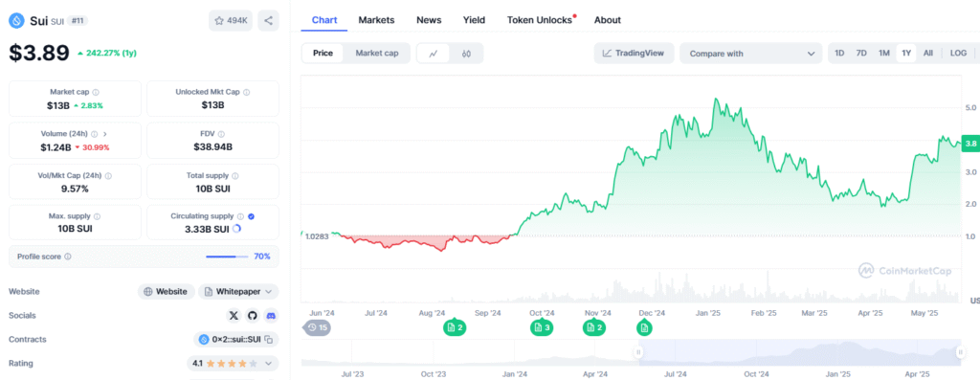This screenshot has width=980, height=380.
Task: Open the GitHub social icon
Action: 253,316
